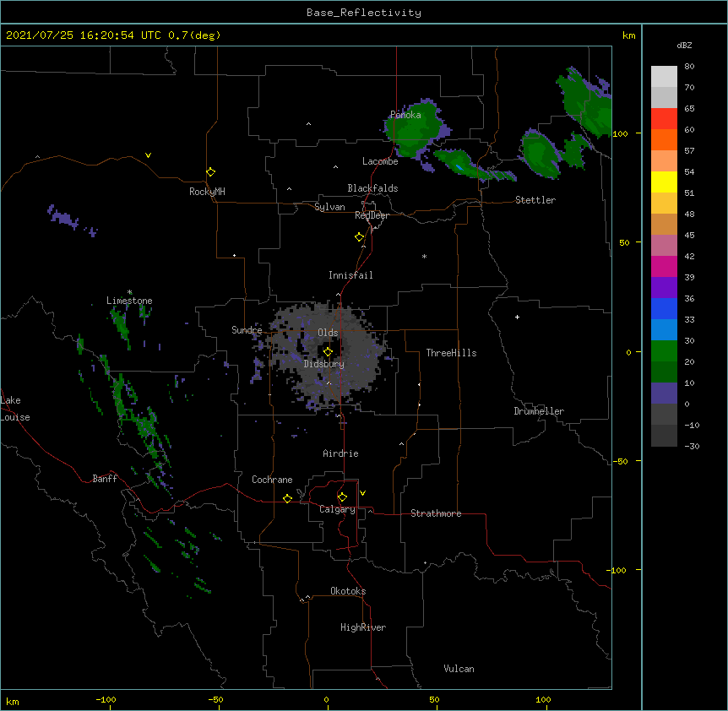Click the asterisk marker east of Innisfail
Screen dimensions: 728x711
[x=424, y=256]
